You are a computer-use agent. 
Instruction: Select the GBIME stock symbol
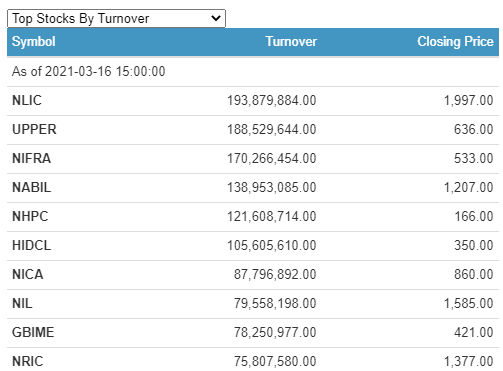[33, 332]
